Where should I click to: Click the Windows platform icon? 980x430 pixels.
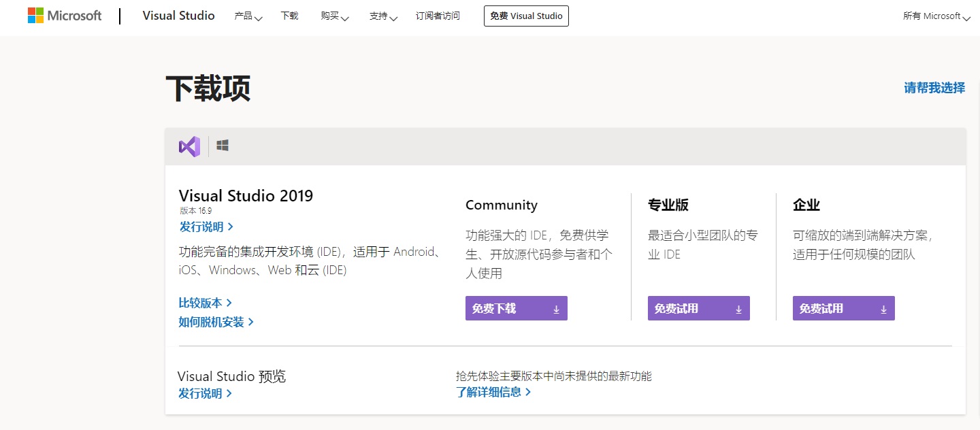[223, 146]
